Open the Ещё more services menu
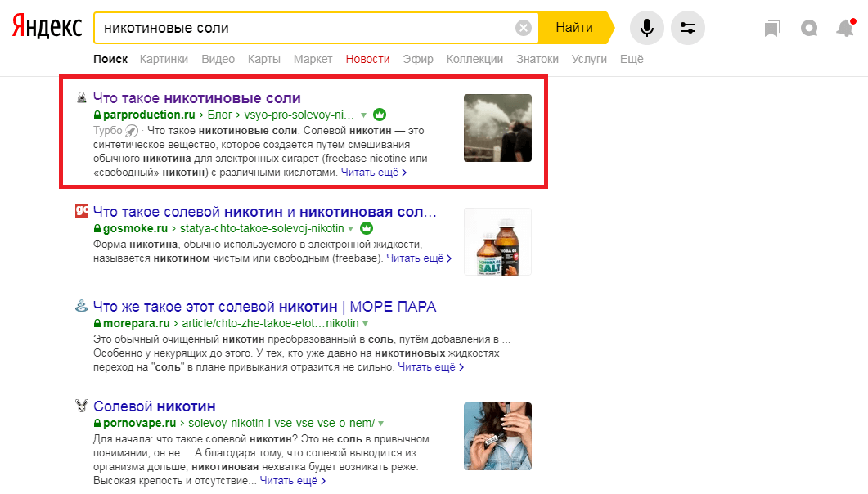Image resolution: width=868 pixels, height=494 pixels. 632,59
